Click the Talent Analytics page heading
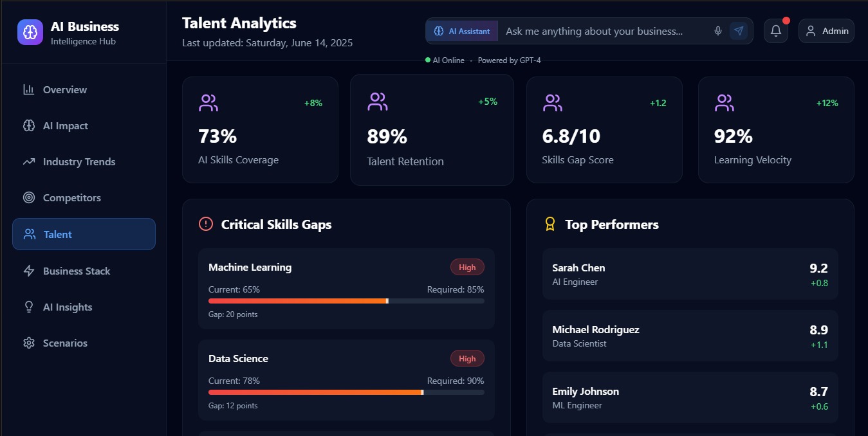The width and height of the screenshot is (868, 436). tap(239, 23)
